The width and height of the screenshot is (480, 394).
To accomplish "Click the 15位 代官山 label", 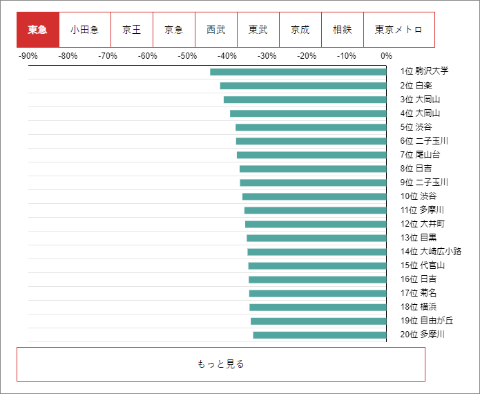I will tap(422, 266).
